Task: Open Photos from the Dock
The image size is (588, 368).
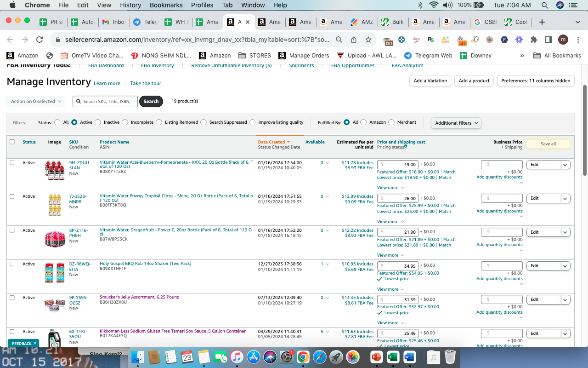Action: click(x=353, y=357)
